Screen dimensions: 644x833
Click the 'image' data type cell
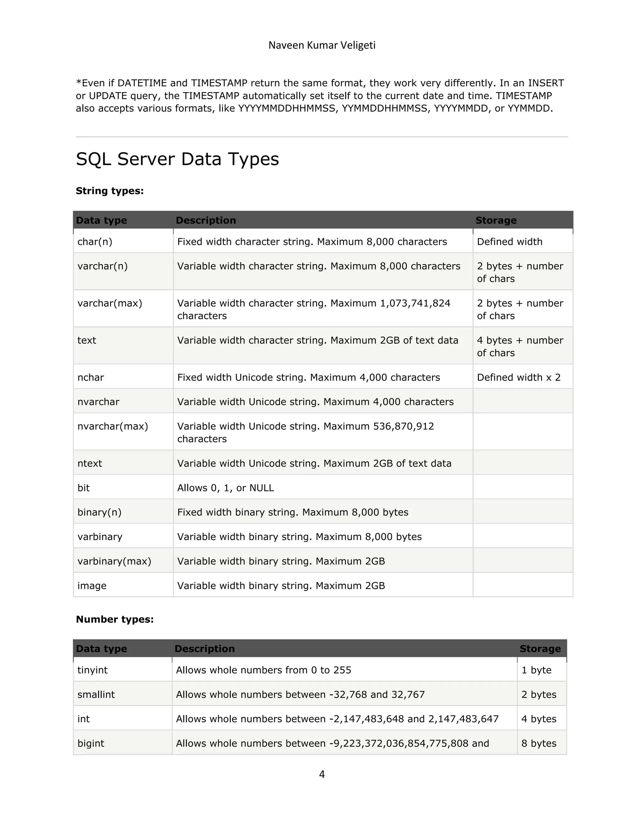point(123,585)
